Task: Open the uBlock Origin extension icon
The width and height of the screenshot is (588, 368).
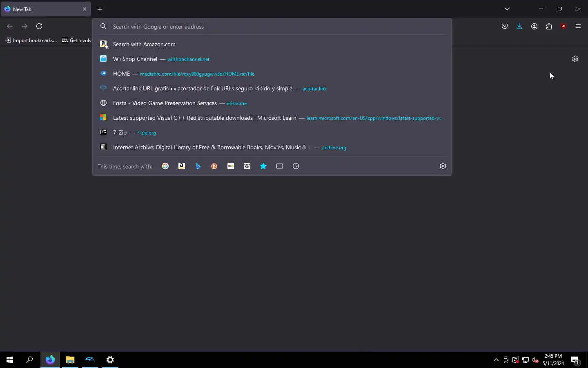Action: pyautogui.click(x=563, y=26)
